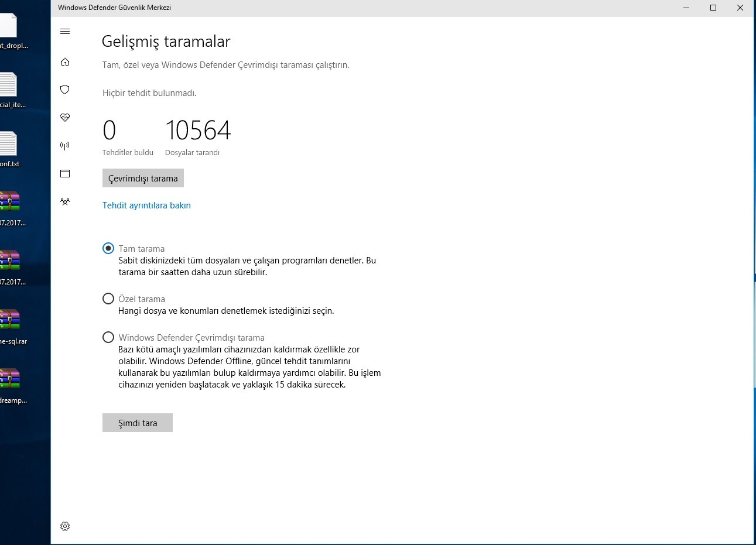
Task: Click the "Tehditler buldu" label
Action: pyautogui.click(x=128, y=153)
